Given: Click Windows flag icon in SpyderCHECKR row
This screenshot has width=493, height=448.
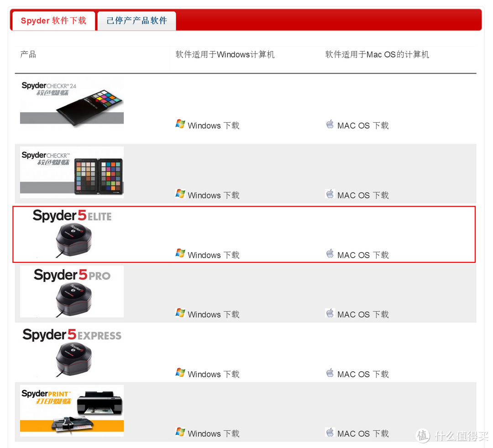Looking at the screenshot, I should [x=180, y=194].
